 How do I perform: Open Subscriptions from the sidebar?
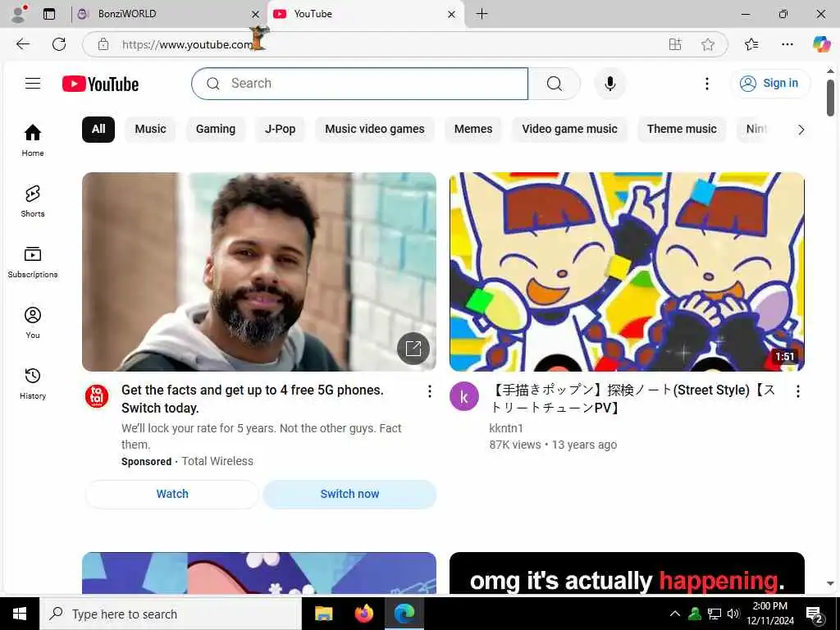pos(33,262)
